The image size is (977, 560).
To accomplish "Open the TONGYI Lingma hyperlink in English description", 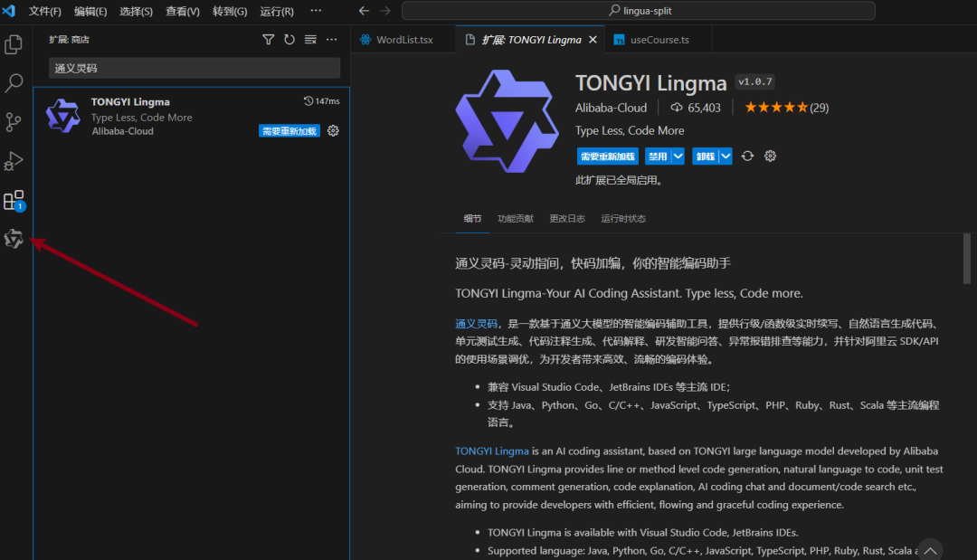I will (491, 451).
